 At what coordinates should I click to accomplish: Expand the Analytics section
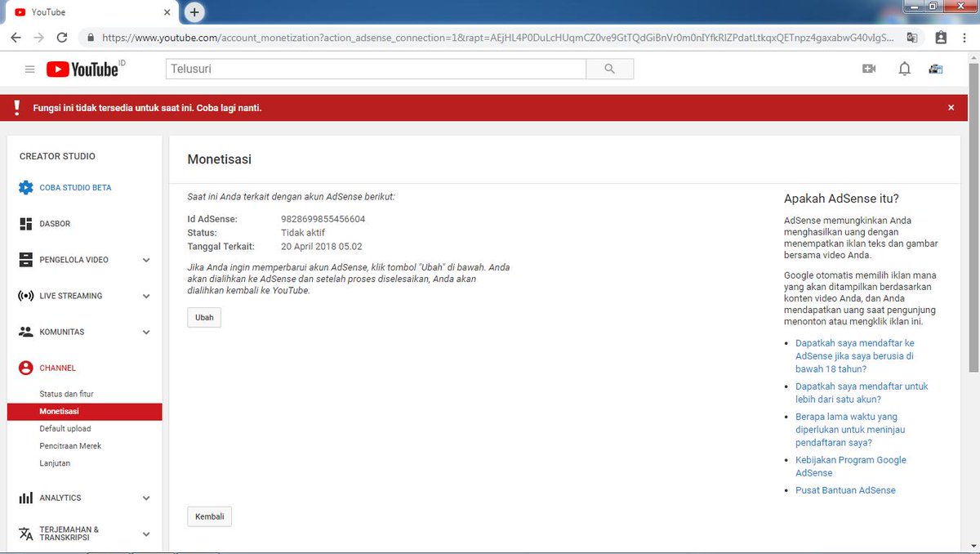tap(146, 498)
